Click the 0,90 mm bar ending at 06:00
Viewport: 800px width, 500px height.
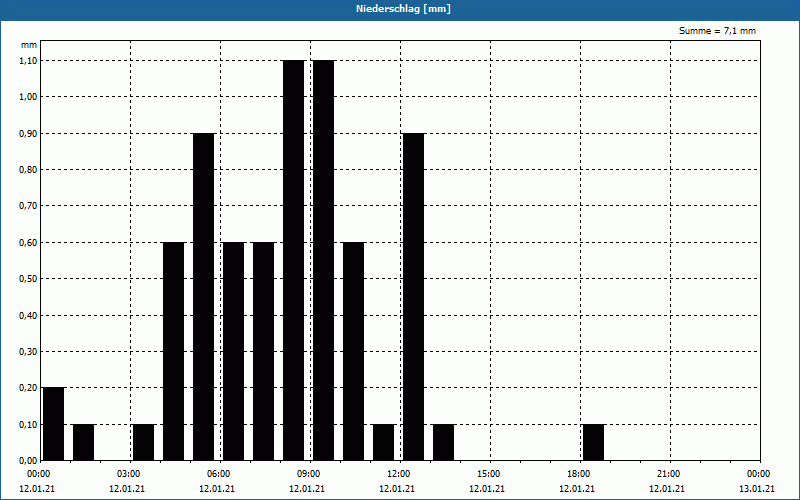tap(204, 297)
